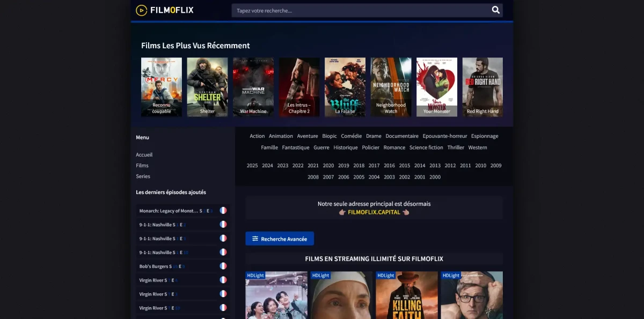Click the French flag beside Bob's Burgers

point(223,266)
